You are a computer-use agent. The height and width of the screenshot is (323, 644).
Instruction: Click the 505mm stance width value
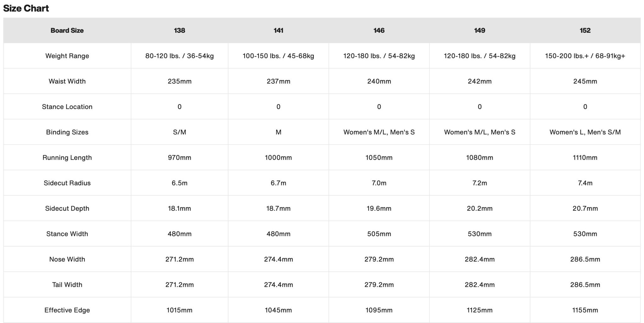point(379,234)
